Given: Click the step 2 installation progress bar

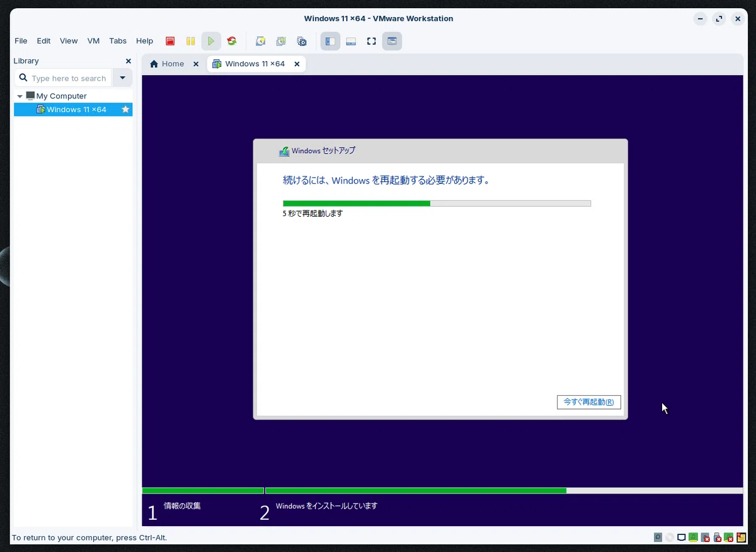Looking at the screenshot, I should click(x=504, y=490).
